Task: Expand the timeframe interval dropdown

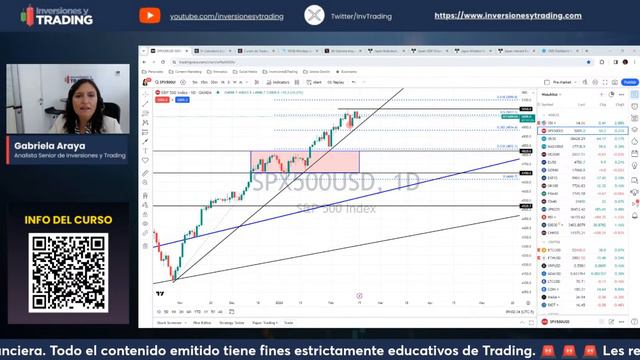Action: pos(247,82)
